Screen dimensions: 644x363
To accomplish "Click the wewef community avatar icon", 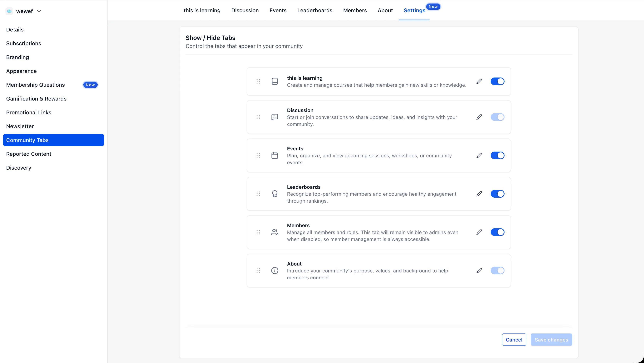I will (9, 11).
